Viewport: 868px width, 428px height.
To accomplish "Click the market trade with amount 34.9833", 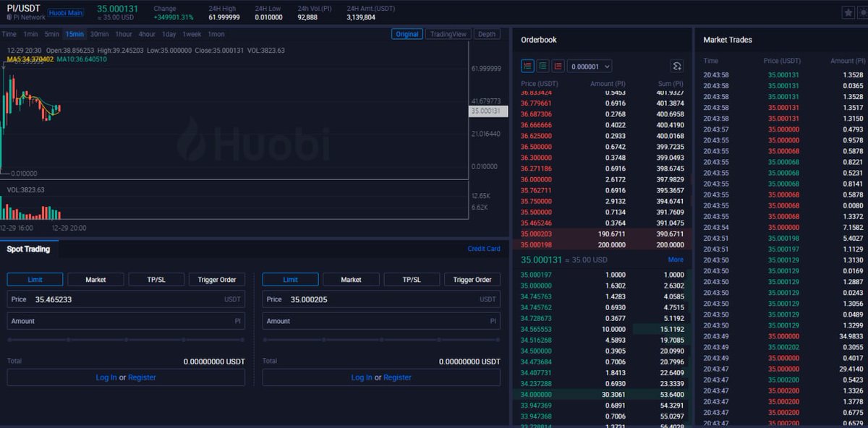I will tap(783, 336).
